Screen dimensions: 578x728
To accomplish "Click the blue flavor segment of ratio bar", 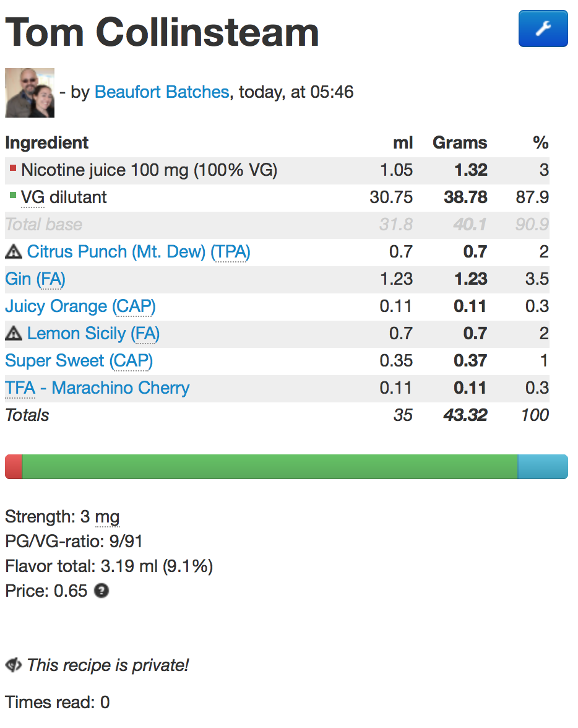I will (542, 467).
